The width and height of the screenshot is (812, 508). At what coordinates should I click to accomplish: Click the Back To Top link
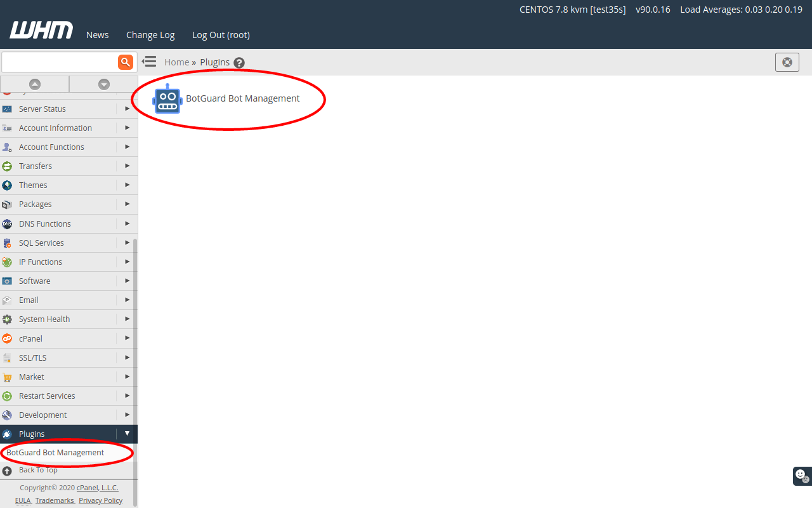pyautogui.click(x=38, y=471)
